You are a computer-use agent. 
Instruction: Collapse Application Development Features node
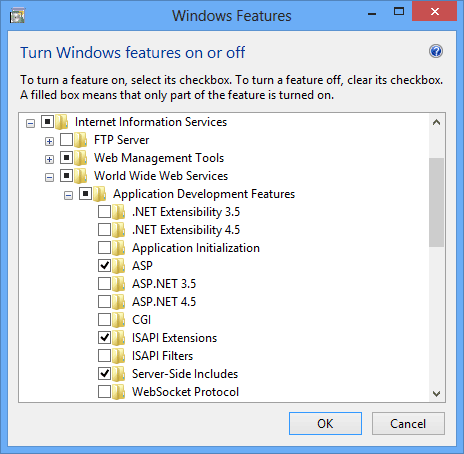68,195
